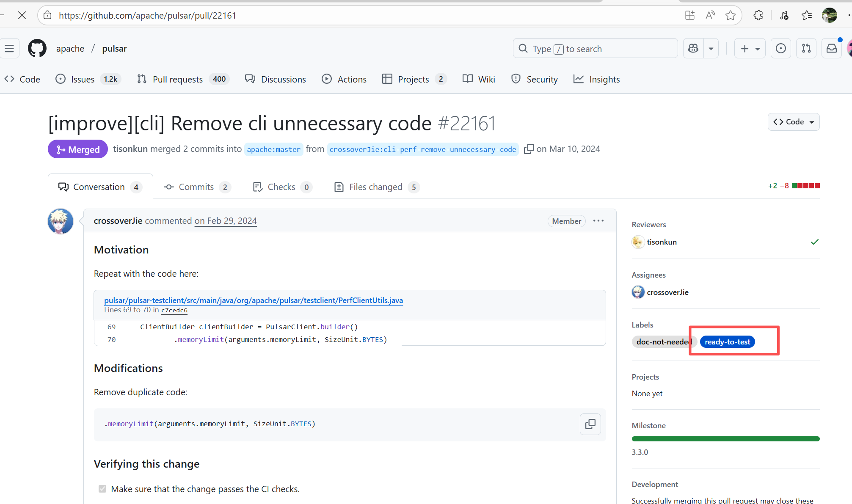The height and width of the screenshot is (504, 852).
Task: Switch to the Files changed tab
Action: (x=376, y=187)
